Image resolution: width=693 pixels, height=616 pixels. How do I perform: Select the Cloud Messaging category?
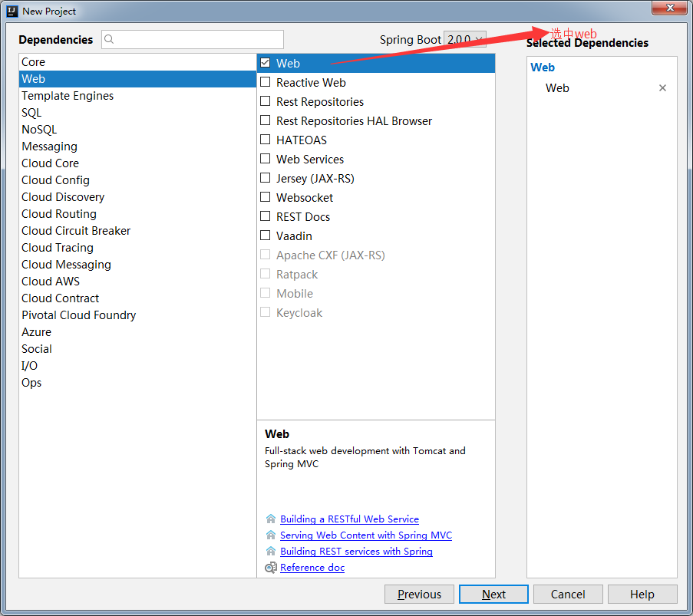point(137,265)
